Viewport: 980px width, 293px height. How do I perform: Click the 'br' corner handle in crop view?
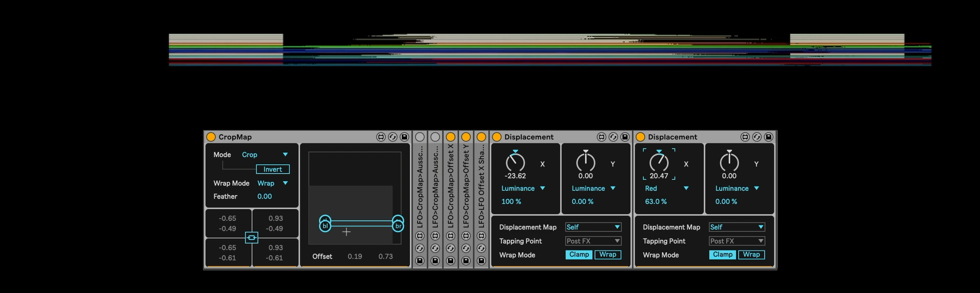click(398, 225)
